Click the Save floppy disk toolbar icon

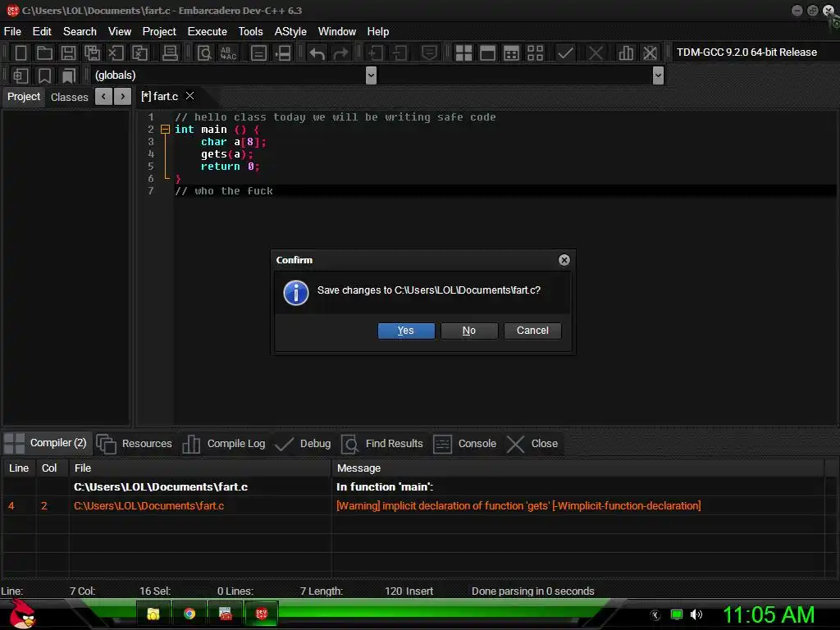pyautogui.click(x=68, y=53)
